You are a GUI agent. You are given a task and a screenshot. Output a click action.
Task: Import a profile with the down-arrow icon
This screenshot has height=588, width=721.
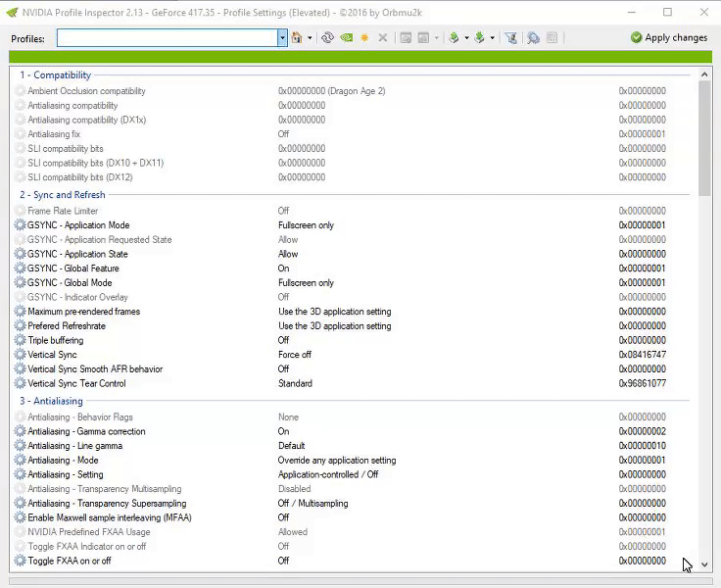480,37
